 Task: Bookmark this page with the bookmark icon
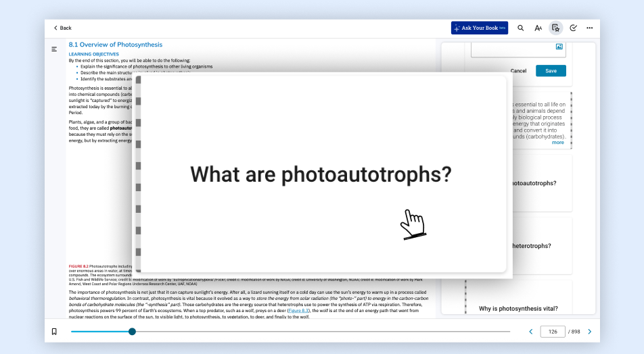pyautogui.click(x=54, y=332)
